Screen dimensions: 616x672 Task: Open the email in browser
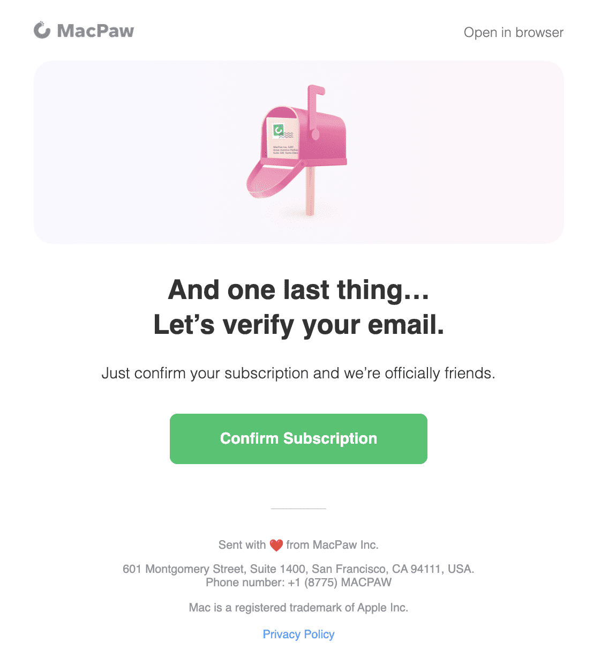513,33
